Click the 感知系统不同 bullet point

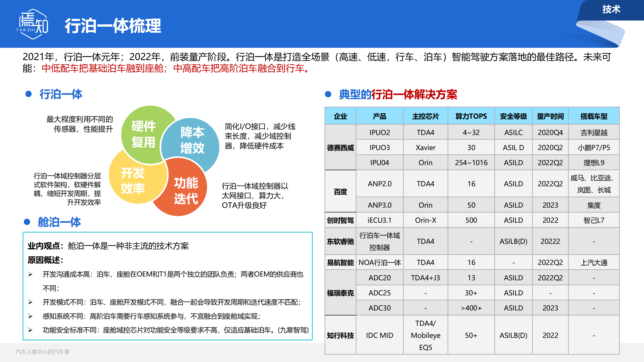pyautogui.click(x=145, y=316)
